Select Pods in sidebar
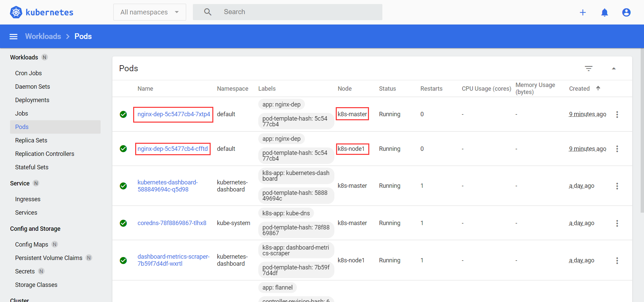Viewport: 644px width, 302px height. pyautogui.click(x=55, y=127)
